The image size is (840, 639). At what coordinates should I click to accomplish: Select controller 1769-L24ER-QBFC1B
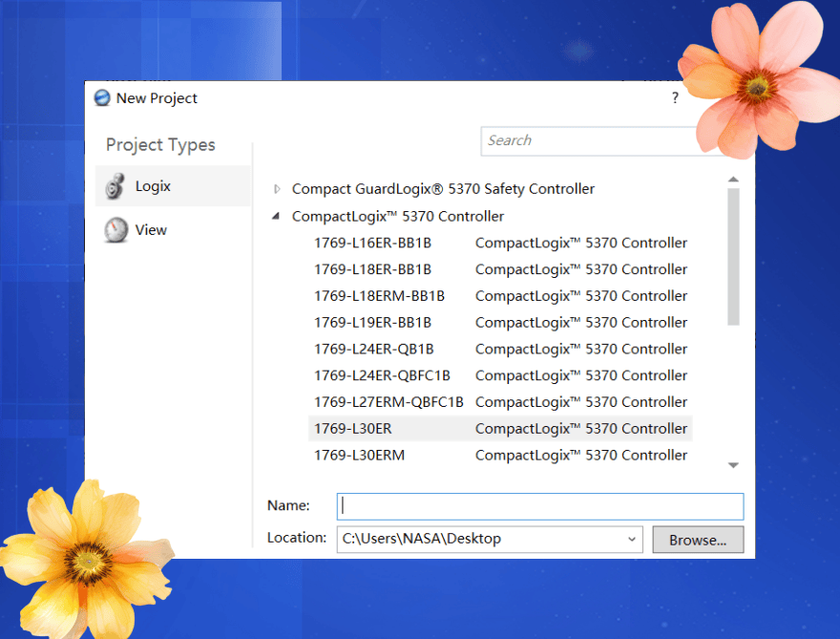500,375
